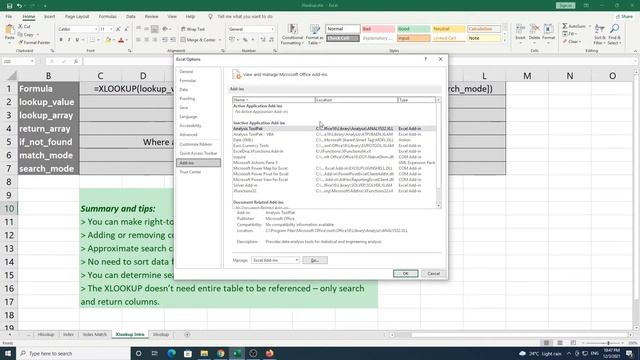Click the Format Painter brush
Viewport: 640px width, 360px height.
(x=34, y=42)
